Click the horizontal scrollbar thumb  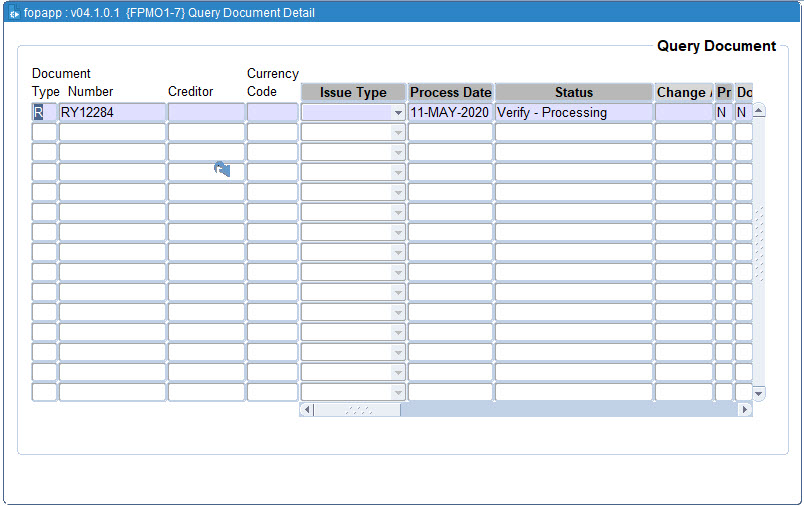(357, 410)
